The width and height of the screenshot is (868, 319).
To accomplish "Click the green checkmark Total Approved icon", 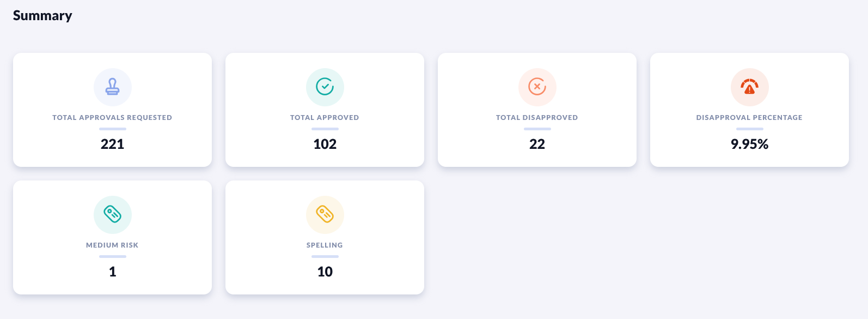I will [325, 87].
